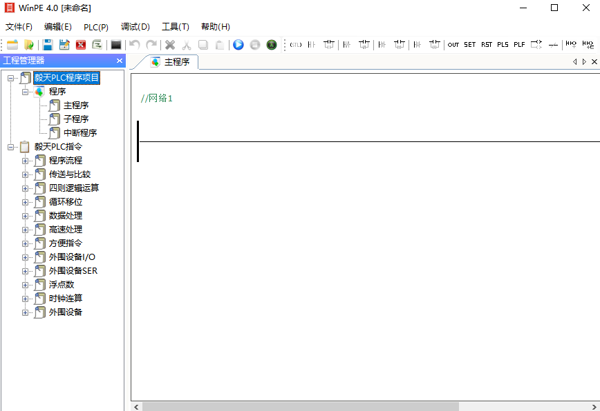Click the Undo arrow icon
This screenshot has width=600, height=411.
coord(135,45)
